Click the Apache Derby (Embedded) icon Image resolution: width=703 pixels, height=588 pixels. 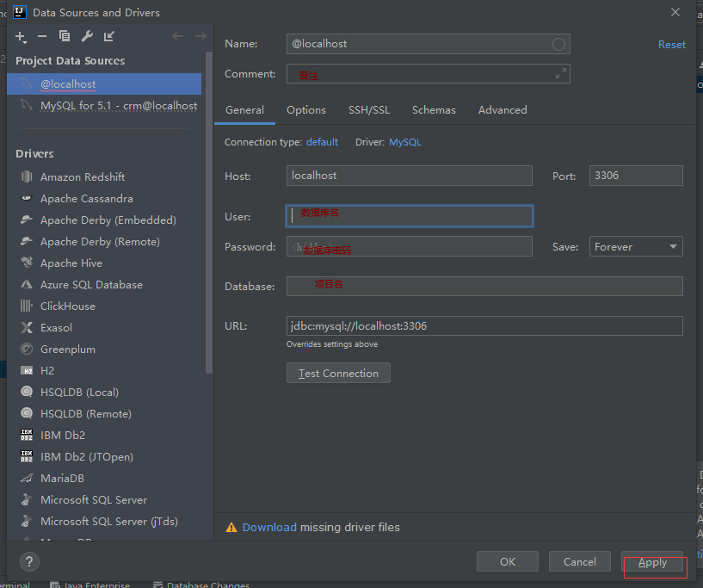click(27, 220)
